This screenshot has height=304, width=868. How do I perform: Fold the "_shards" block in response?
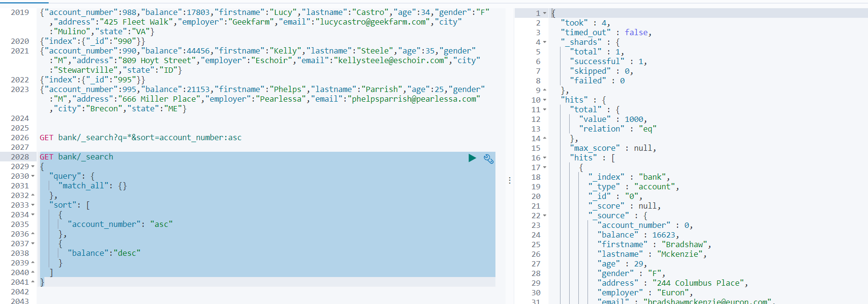(545, 42)
